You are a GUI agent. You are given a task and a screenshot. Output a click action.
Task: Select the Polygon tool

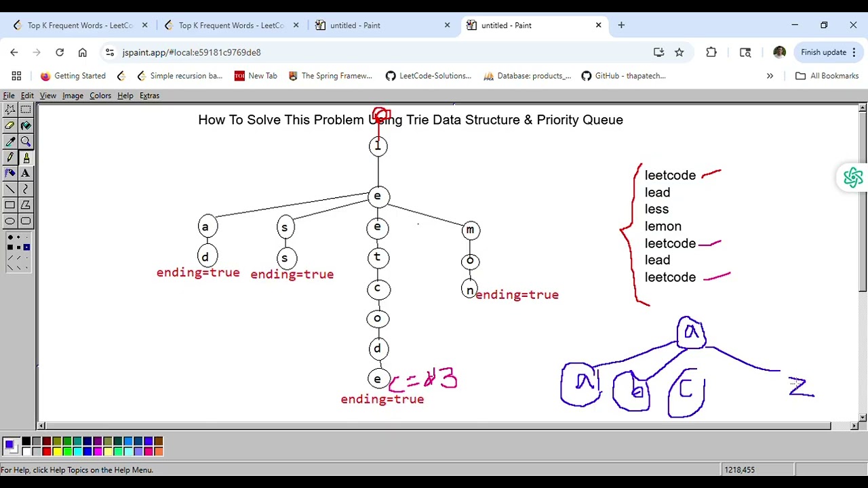click(26, 205)
